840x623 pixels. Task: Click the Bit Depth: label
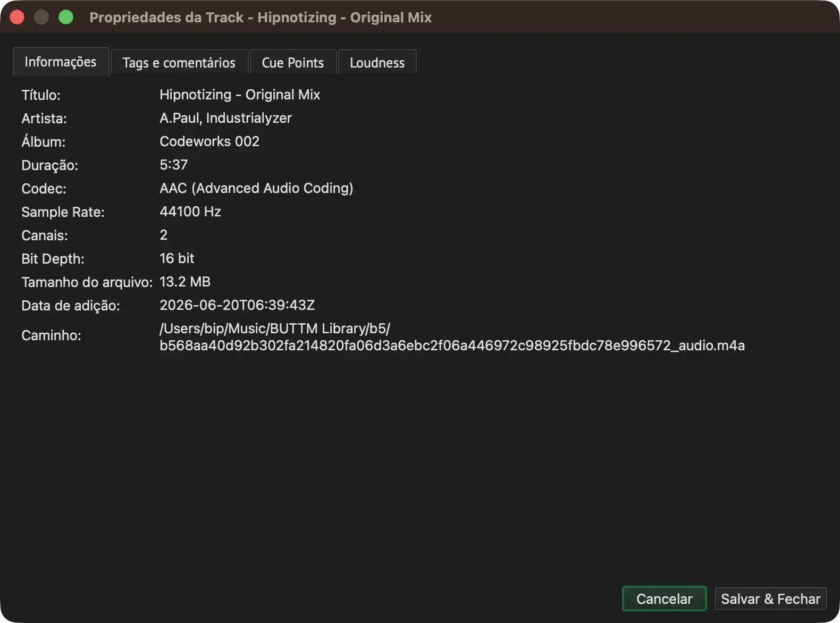pyautogui.click(x=53, y=259)
